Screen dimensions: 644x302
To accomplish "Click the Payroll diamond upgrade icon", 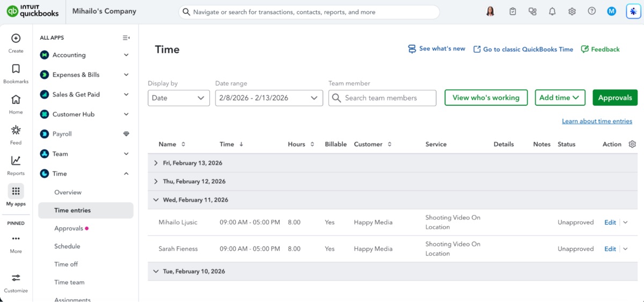I will point(126,134).
